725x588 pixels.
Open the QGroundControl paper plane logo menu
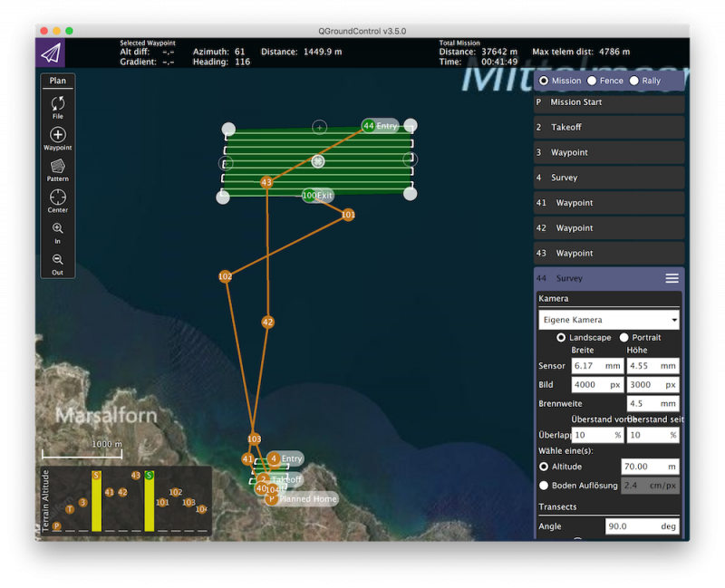(x=51, y=53)
